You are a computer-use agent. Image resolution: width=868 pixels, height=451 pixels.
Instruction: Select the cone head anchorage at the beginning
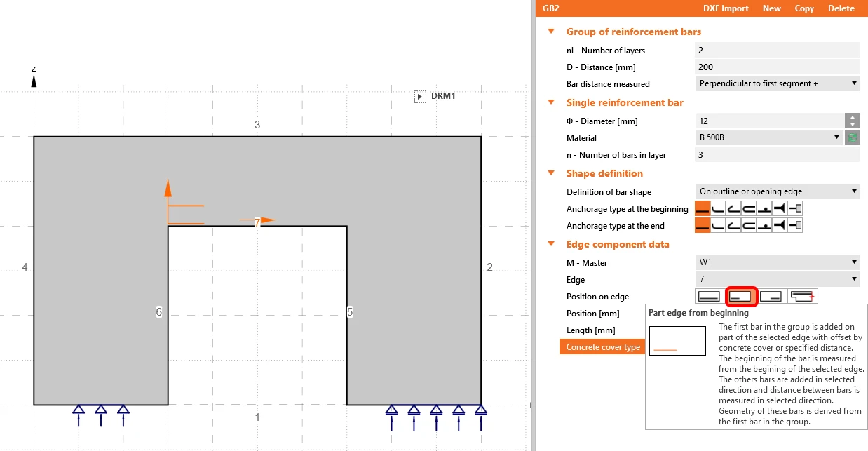click(x=780, y=209)
